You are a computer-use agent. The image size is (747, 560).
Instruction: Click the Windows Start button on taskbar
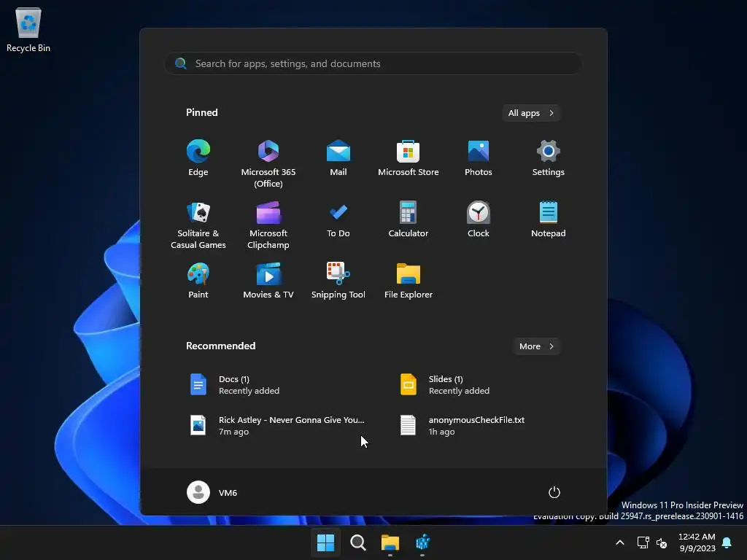coord(325,542)
